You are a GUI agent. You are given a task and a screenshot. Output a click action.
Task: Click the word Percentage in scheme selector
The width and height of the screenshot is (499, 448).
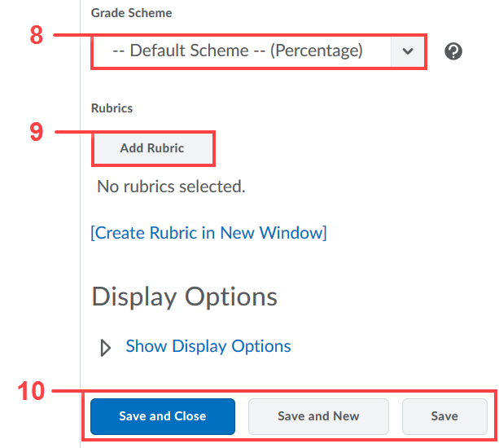click(x=317, y=51)
